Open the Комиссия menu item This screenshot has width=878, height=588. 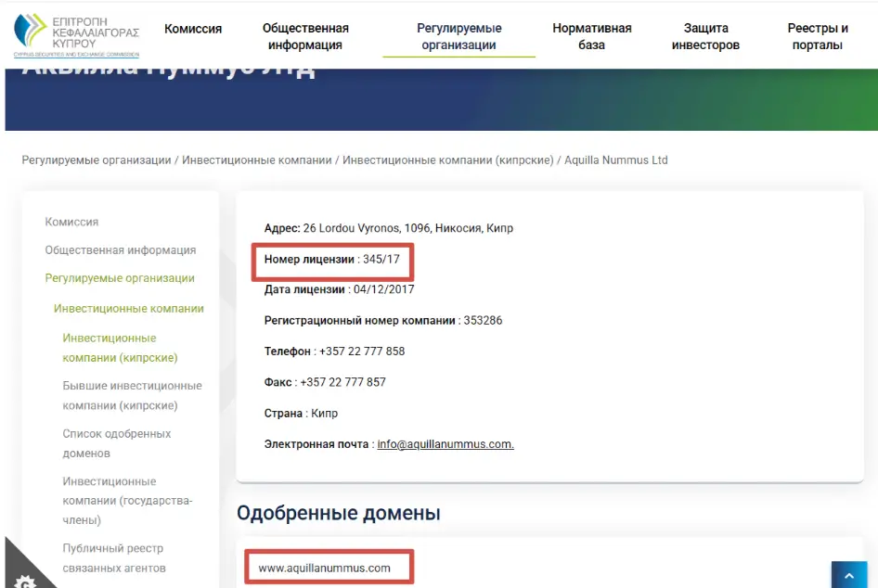pyautogui.click(x=193, y=29)
